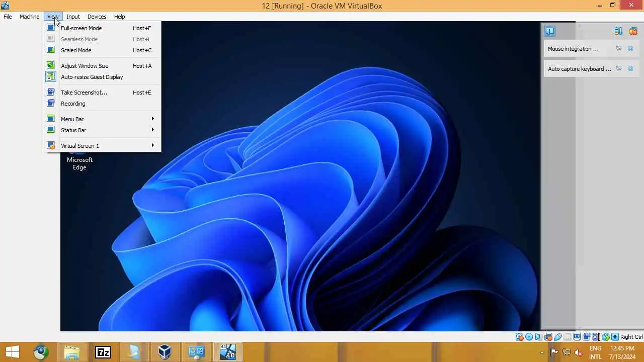Close the open View menu

[x=53, y=17]
